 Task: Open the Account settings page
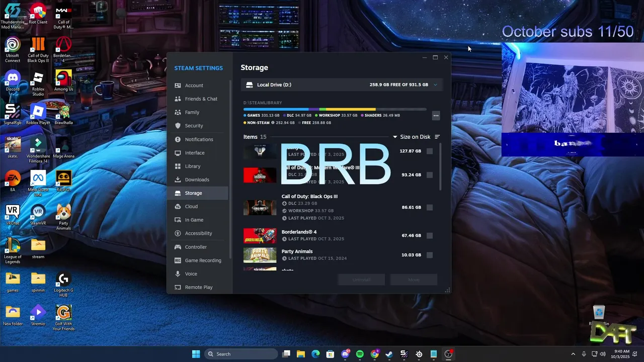click(x=198, y=85)
